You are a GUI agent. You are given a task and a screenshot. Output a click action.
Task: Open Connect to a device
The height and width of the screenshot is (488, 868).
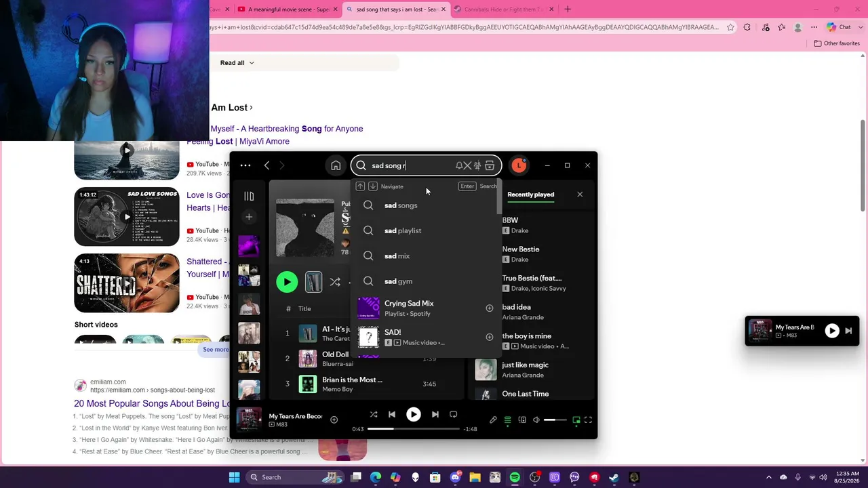(x=522, y=420)
